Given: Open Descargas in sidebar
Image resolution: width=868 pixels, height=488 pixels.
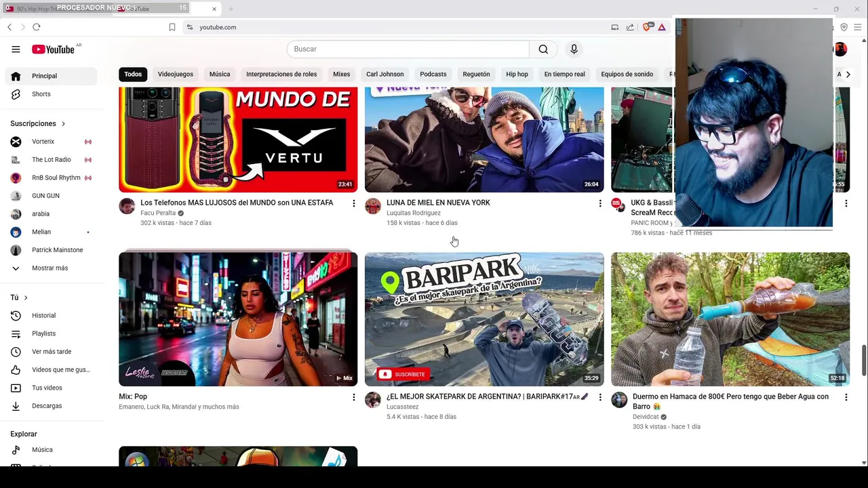Looking at the screenshot, I should click(x=51, y=406).
